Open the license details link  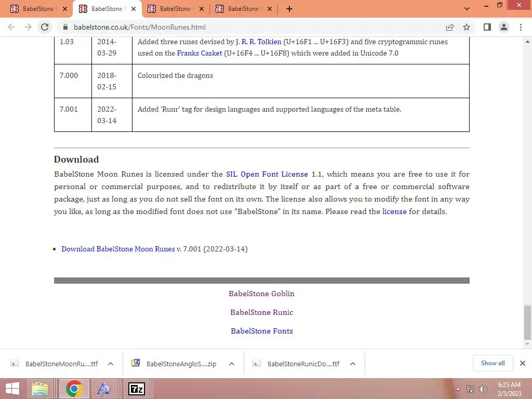point(394,211)
